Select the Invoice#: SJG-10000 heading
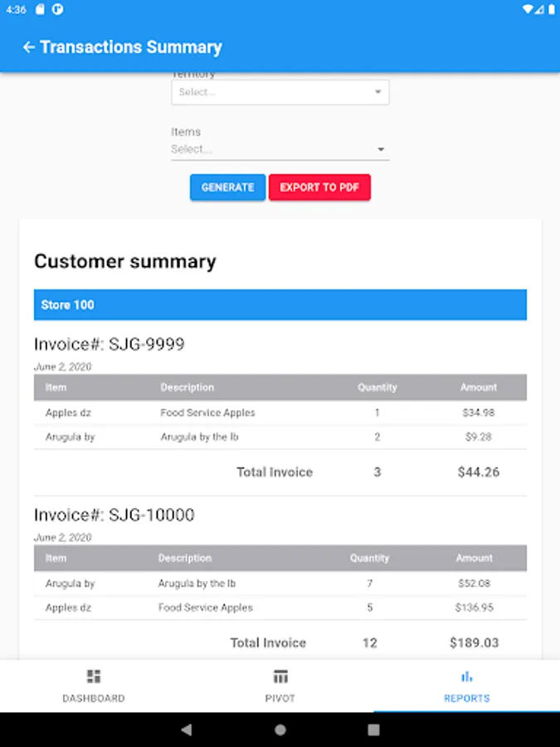 coord(114,515)
